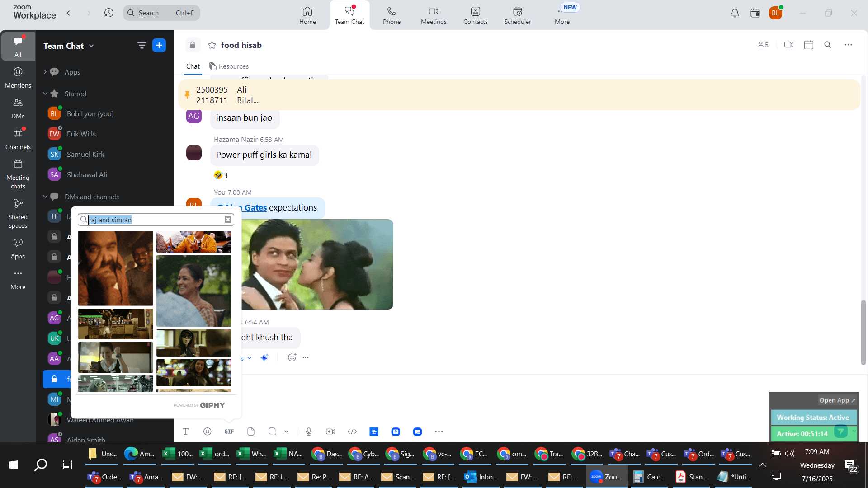Screen dimensions: 868x488
Task: Record an audio message
Action: [309, 432]
